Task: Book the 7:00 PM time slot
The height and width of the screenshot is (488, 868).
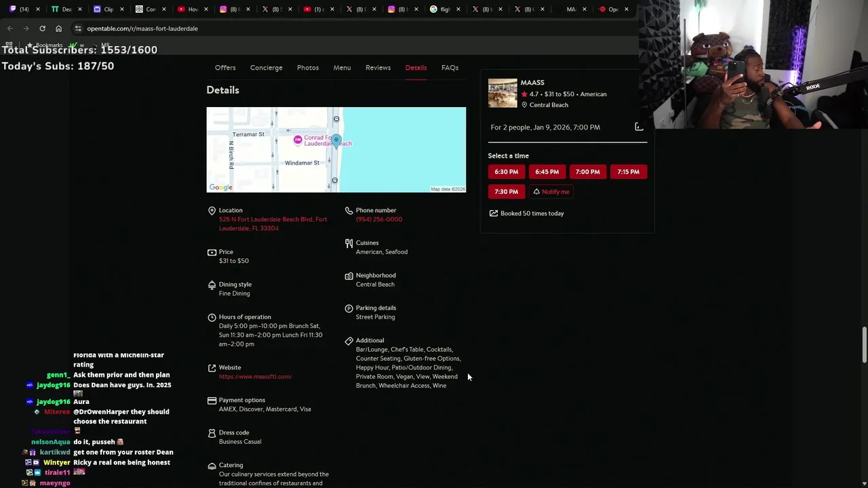Action: click(587, 172)
